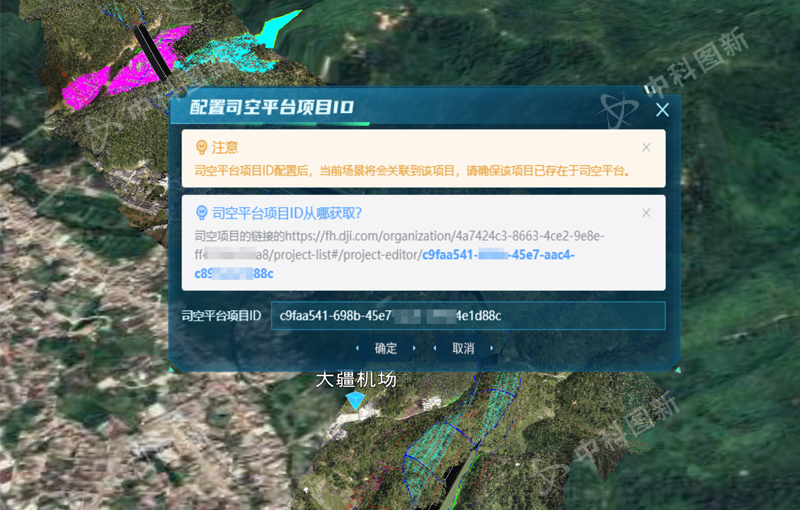Select the 大疆机场 diamond marker on the map

(356, 400)
